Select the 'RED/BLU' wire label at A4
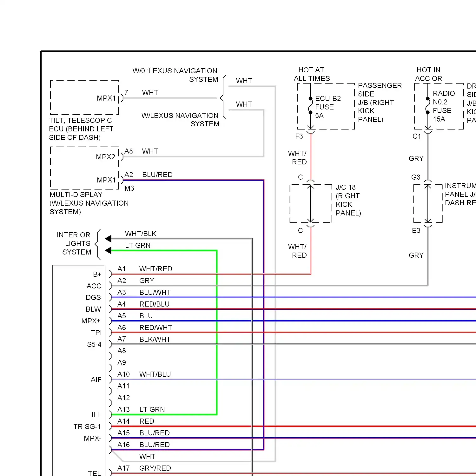 point(154,304)
